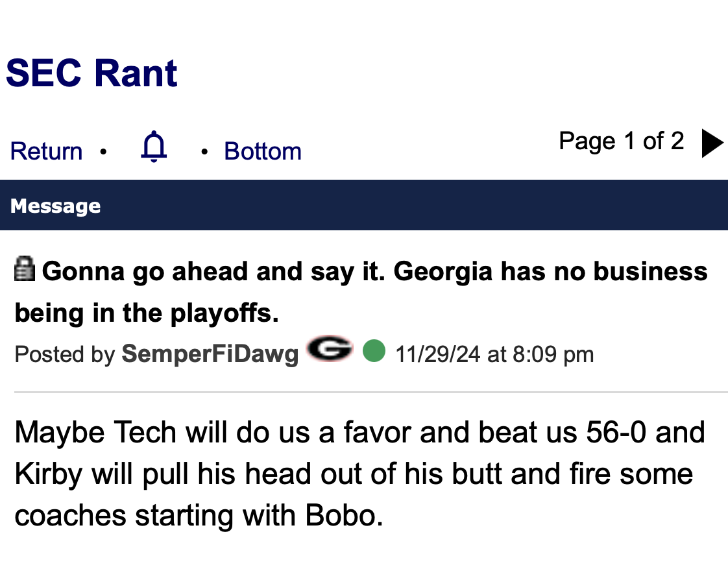Click the notification bell icon
Image resolution: width=728 pixels, height=580 pixels.
pyautogui.click(x=154, y=147)
